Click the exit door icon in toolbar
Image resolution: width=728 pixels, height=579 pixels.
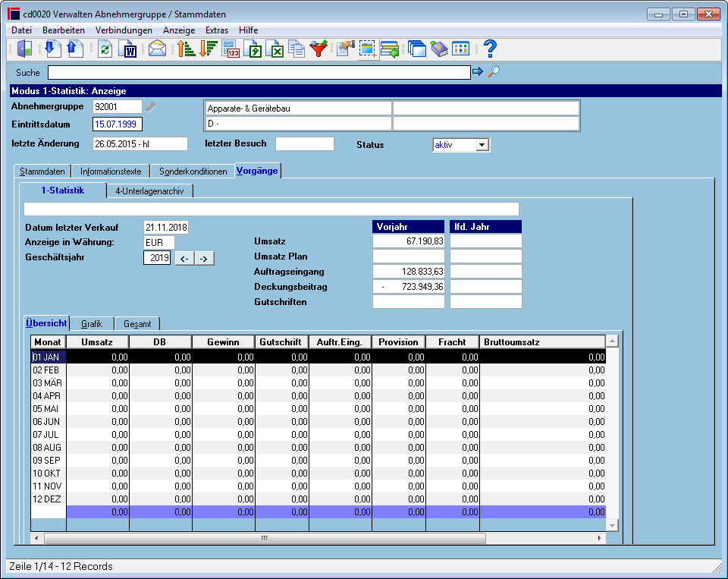point(24,49)
